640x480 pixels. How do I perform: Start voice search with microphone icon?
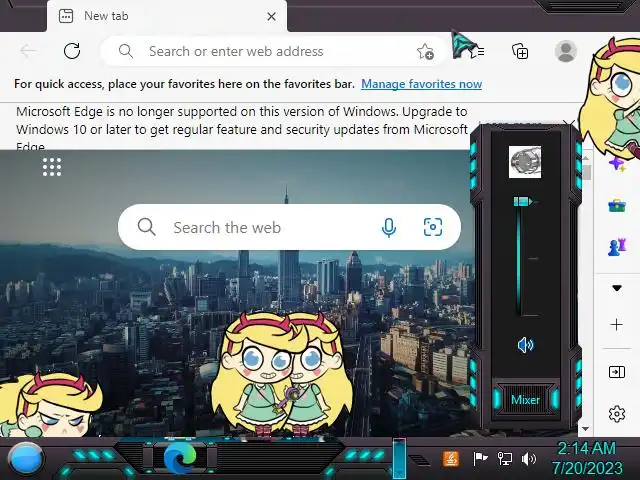[389, 227]
